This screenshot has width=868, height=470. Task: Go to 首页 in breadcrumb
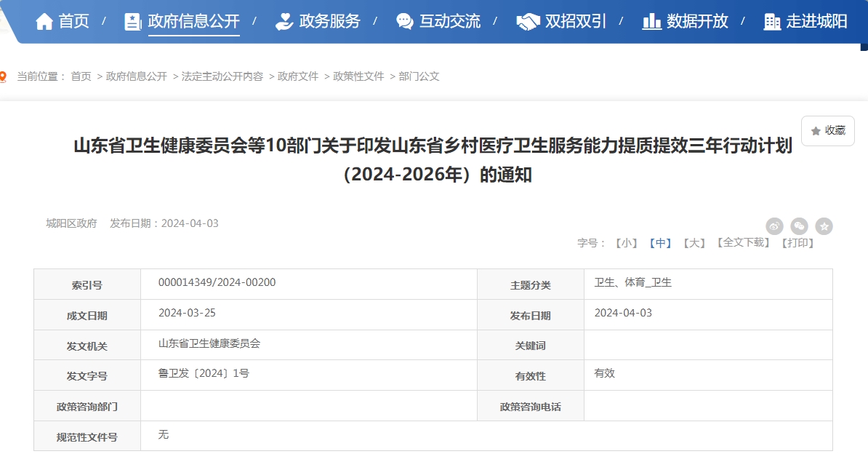coord(81,76)
